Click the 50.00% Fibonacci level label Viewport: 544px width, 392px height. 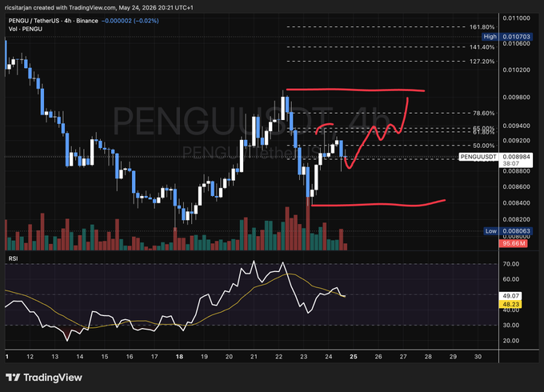pos(484,146)
